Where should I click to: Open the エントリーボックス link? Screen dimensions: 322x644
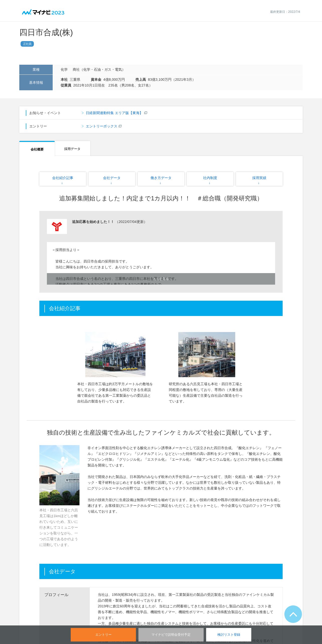click(x=102, y=126)
